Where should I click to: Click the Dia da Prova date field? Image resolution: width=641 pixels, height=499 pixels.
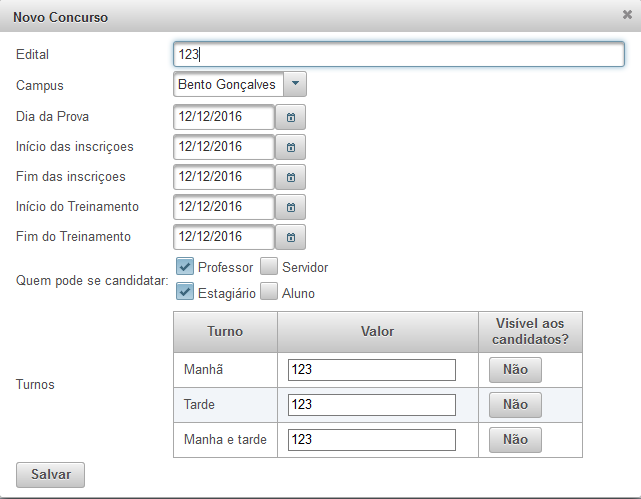coord(224,117)
